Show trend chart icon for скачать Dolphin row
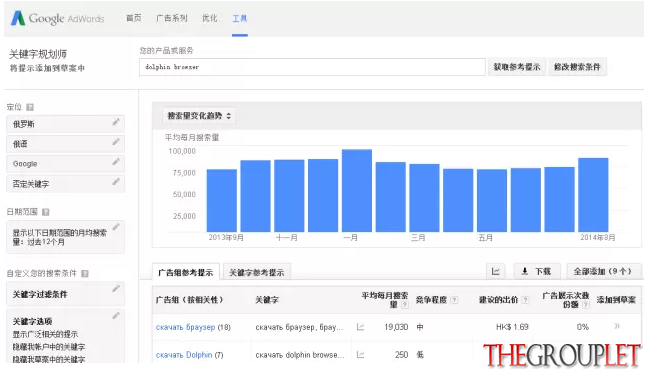The image size is (648, 374). [x=360, y=355]
